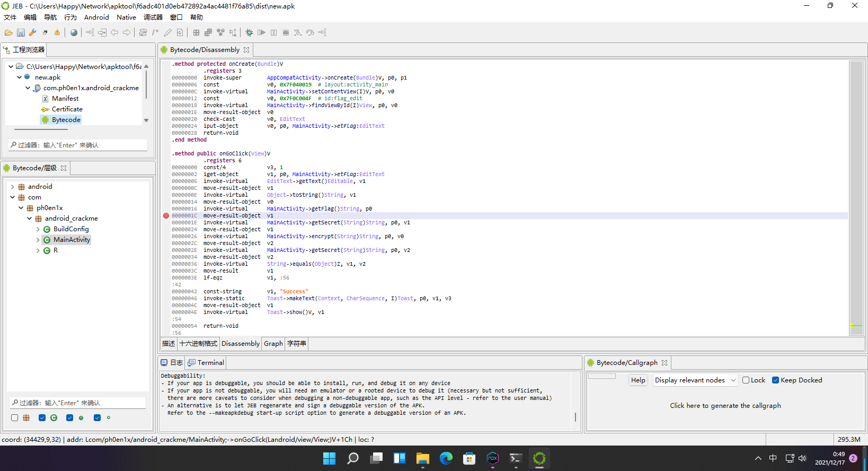Click the disassembly vertical scrollbar
This screenshot has width=868, height=471.
(x=856, y=198)
